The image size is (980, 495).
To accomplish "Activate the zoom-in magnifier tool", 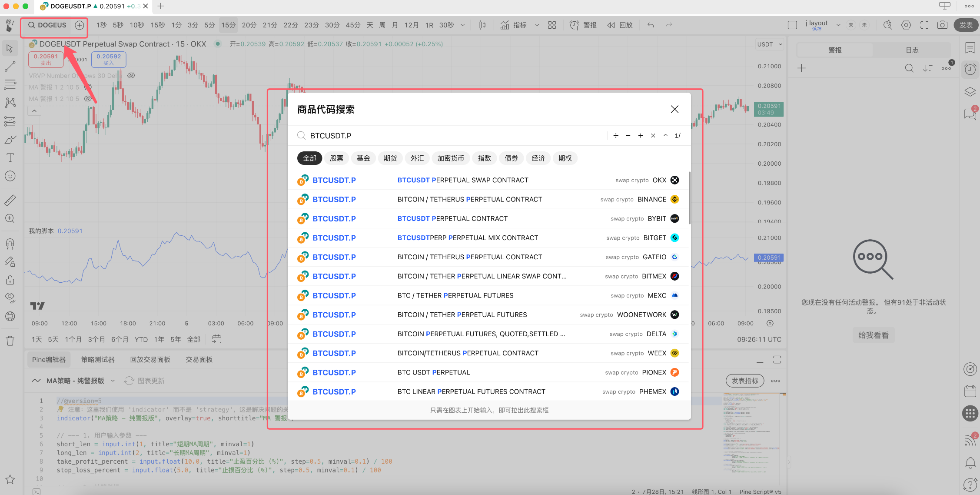I will (10, 218).
